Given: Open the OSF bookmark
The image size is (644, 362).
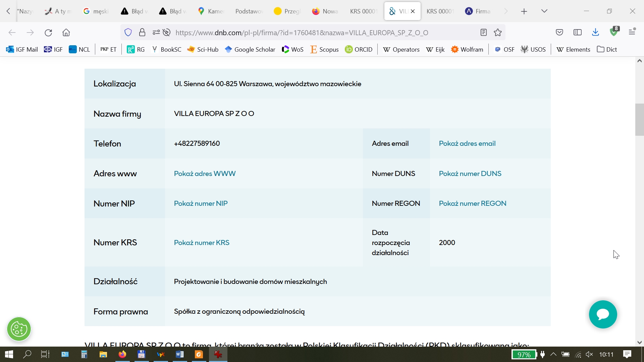Looking at the screenshot, I should 504,49.
